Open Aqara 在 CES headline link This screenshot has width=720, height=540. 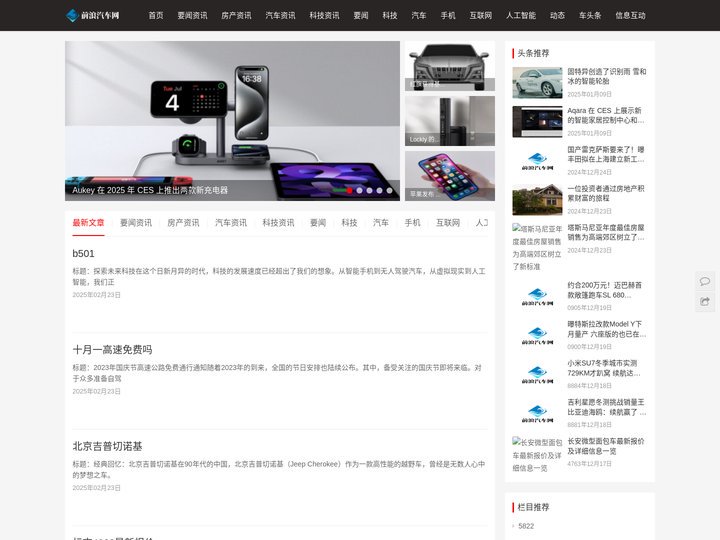(x=606, y=115)
